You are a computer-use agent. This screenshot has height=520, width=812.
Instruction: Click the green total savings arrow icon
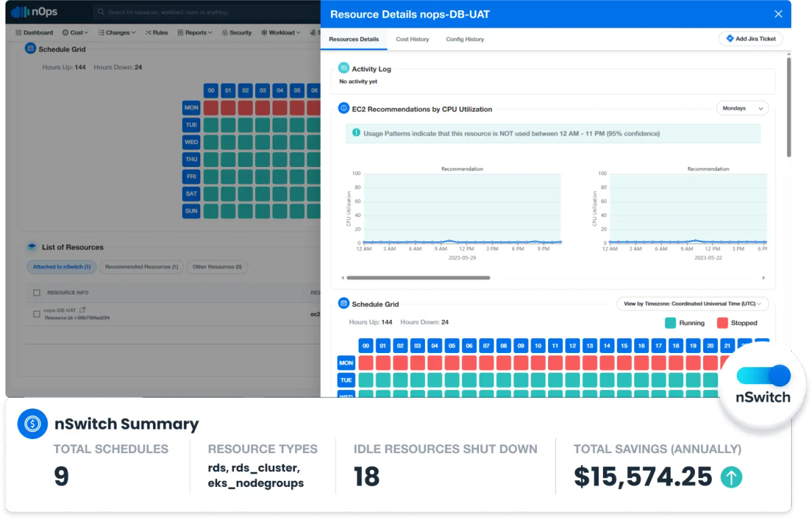point(731,477)
